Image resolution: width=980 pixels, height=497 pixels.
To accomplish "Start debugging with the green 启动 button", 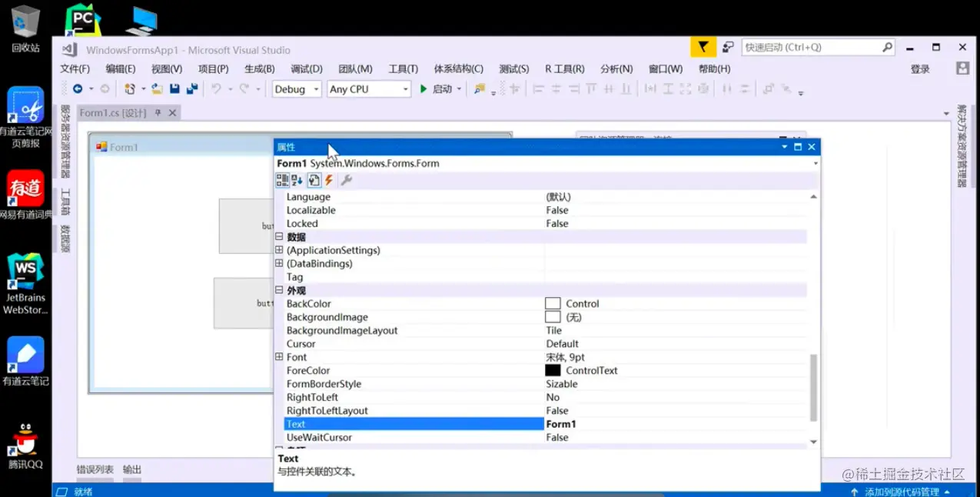I will (435, 89).
